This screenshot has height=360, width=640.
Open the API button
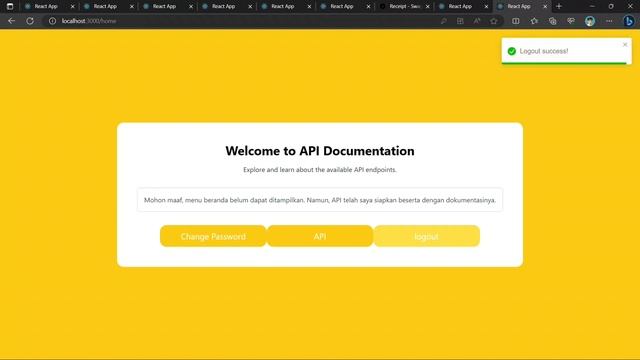point(320,236)
